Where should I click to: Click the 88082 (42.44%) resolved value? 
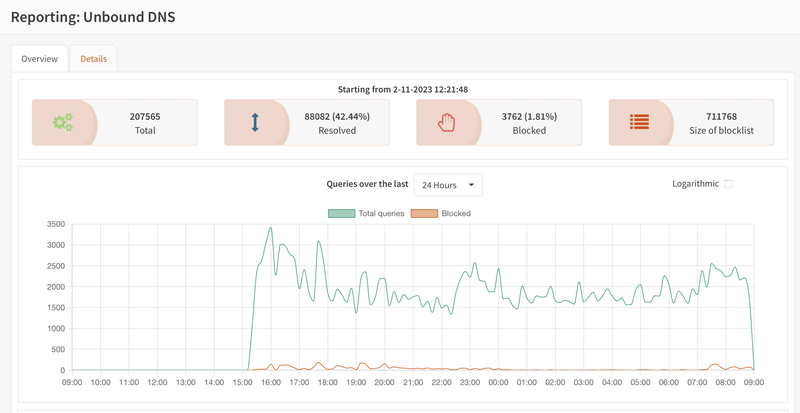[x=337, y=116]
